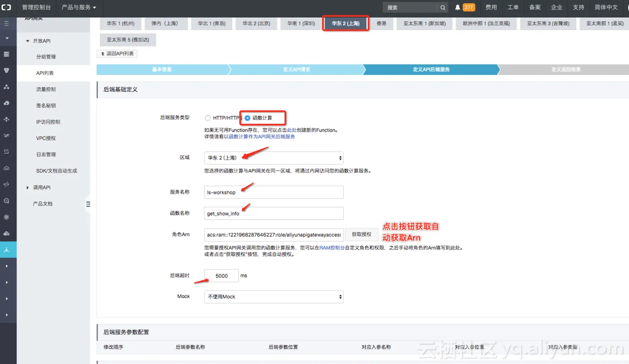This screenshot has height=364, width=629.
Task: Click the wave-shaped icon in left rail
Action: point(6,136)
